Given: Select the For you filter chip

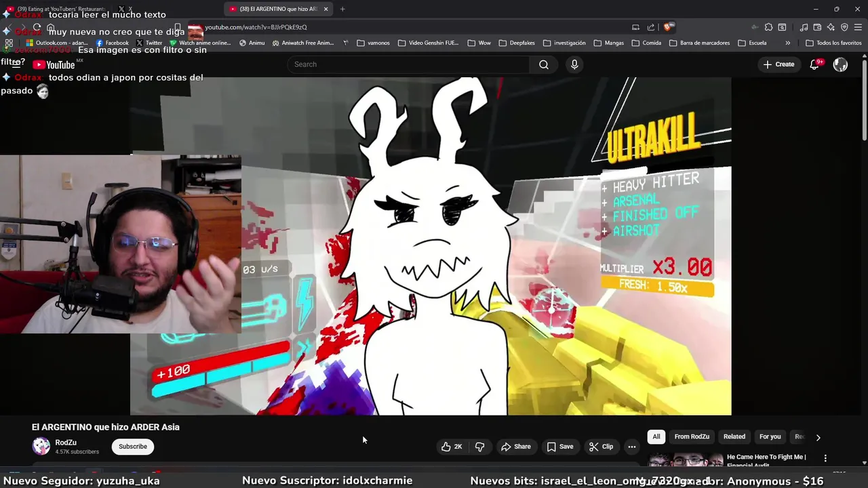Looking at the screenshot, I should point(770,437).
